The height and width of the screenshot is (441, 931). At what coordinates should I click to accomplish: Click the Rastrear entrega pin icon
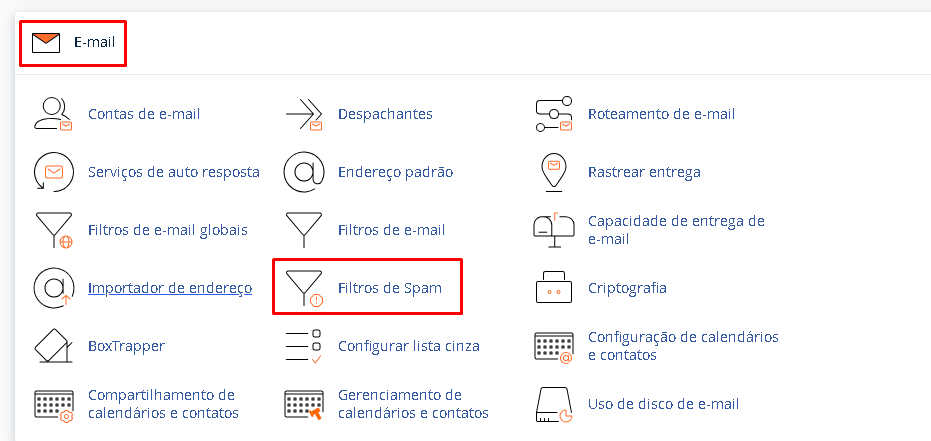[x=554, y=172]
